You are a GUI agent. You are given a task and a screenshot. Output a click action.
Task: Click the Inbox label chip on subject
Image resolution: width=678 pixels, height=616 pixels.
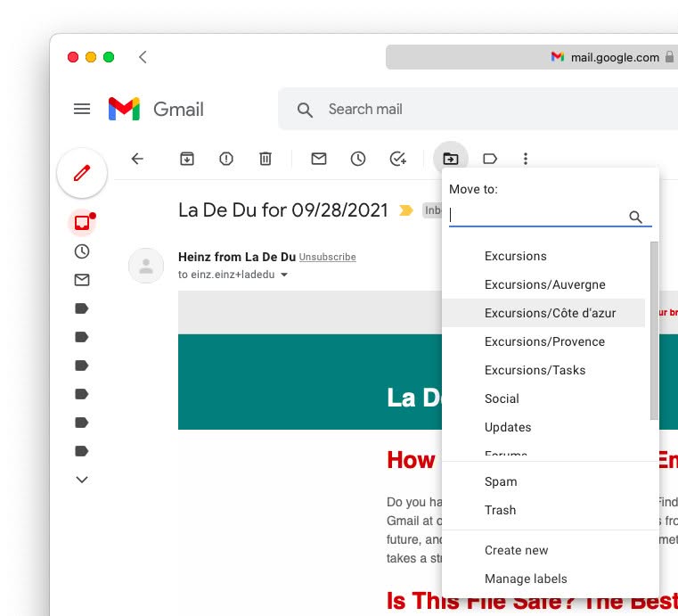[432, 210]
